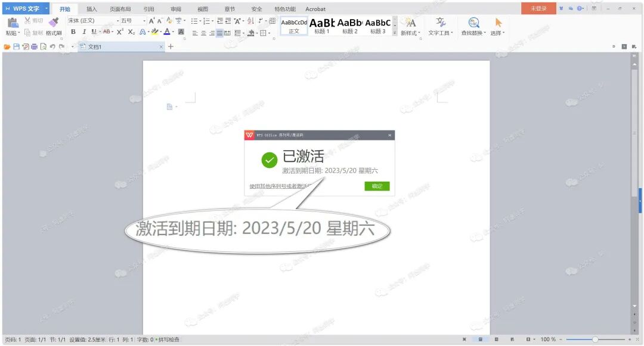Screen dimensions: 644x346
Task: Toggle character shading gray A icon
Action: click(181, 32)
